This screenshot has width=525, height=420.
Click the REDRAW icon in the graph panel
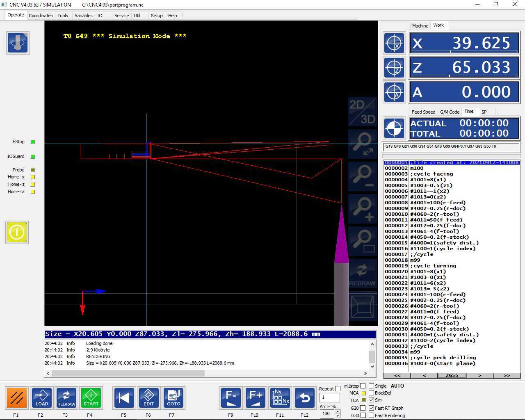[x=363, y=274]
